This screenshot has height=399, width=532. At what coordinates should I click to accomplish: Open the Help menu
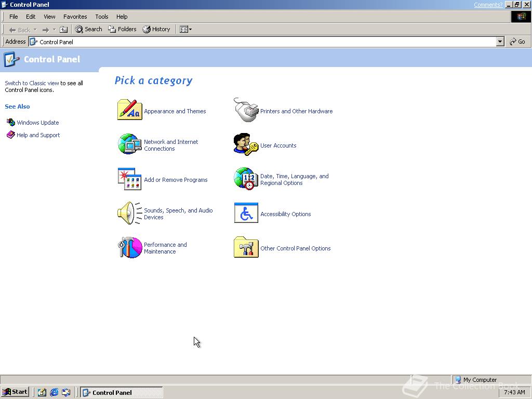[122, 17]
